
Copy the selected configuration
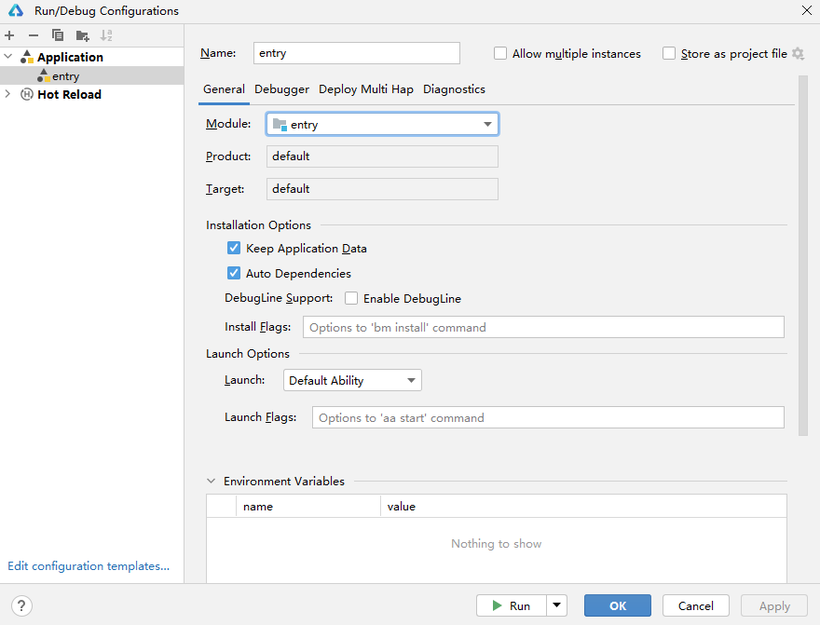coord(58,36)
